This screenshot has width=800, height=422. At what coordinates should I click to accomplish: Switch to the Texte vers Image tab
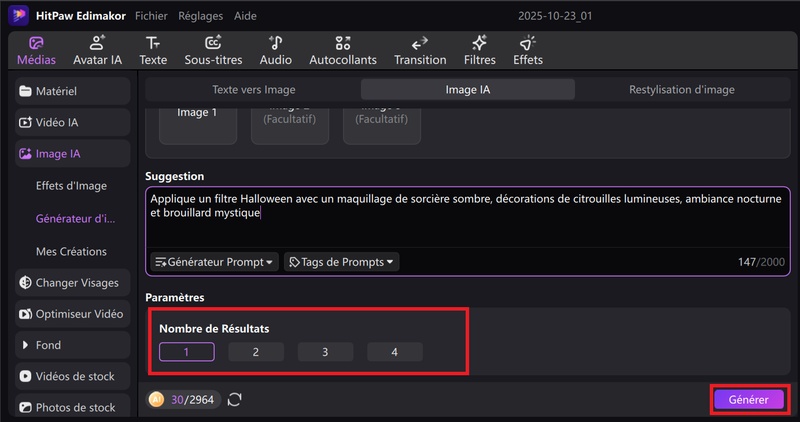click(x=253, y=89)
